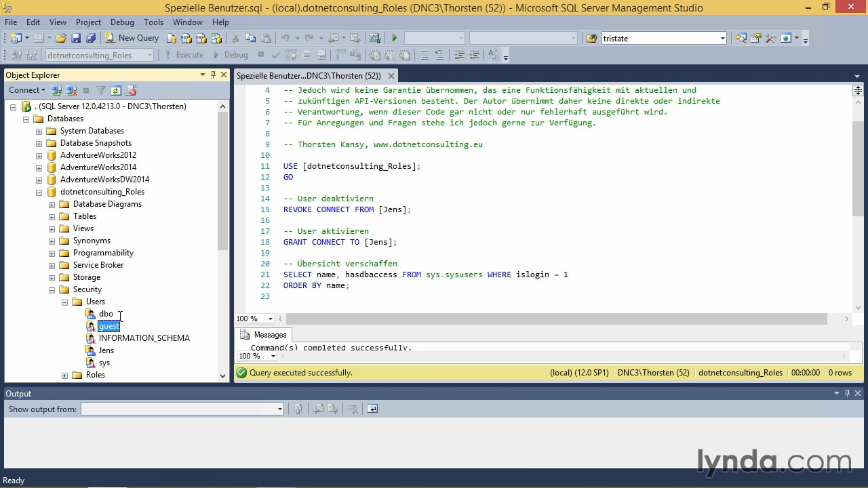Click the editor horizontal scrollbar
868x488 pixels.
pos(556,319)
